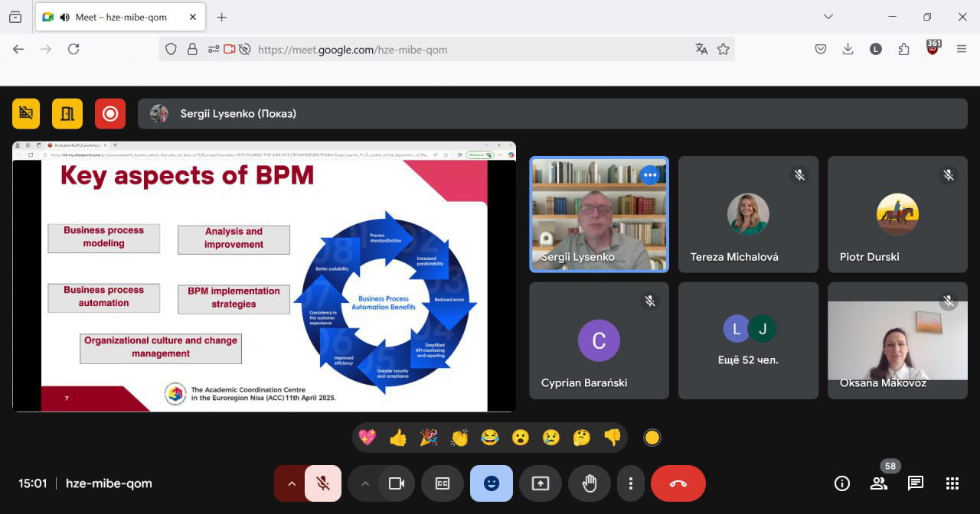The height and width of the screenshot is (514, 980).
Task: Send the thumbs up reaction
Action: [398, 438]
